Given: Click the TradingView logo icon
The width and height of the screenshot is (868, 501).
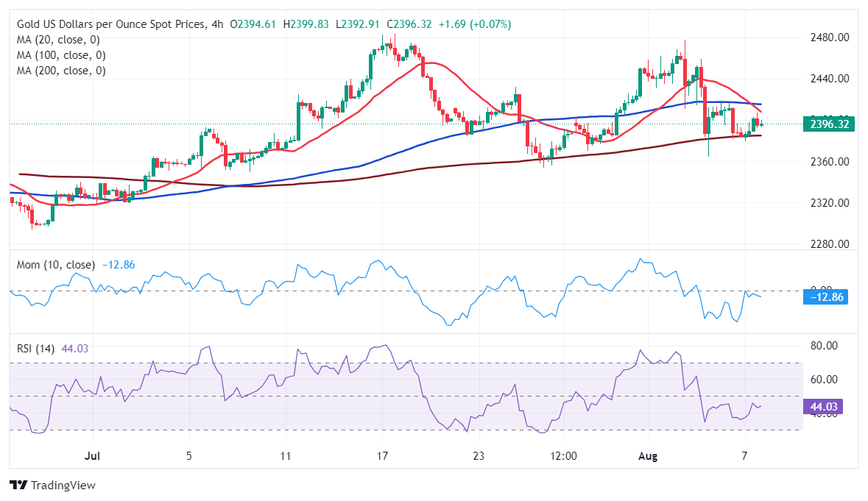Looking at the screenshot, I should pos(18,485).
